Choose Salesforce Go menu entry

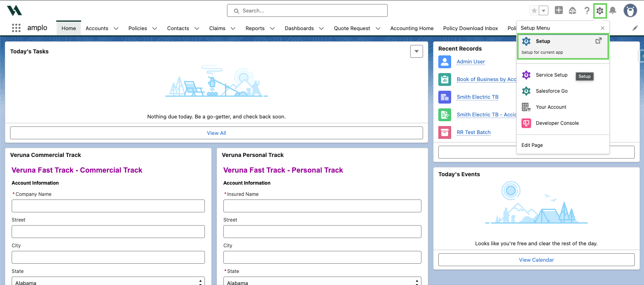[x=551, y=91]
